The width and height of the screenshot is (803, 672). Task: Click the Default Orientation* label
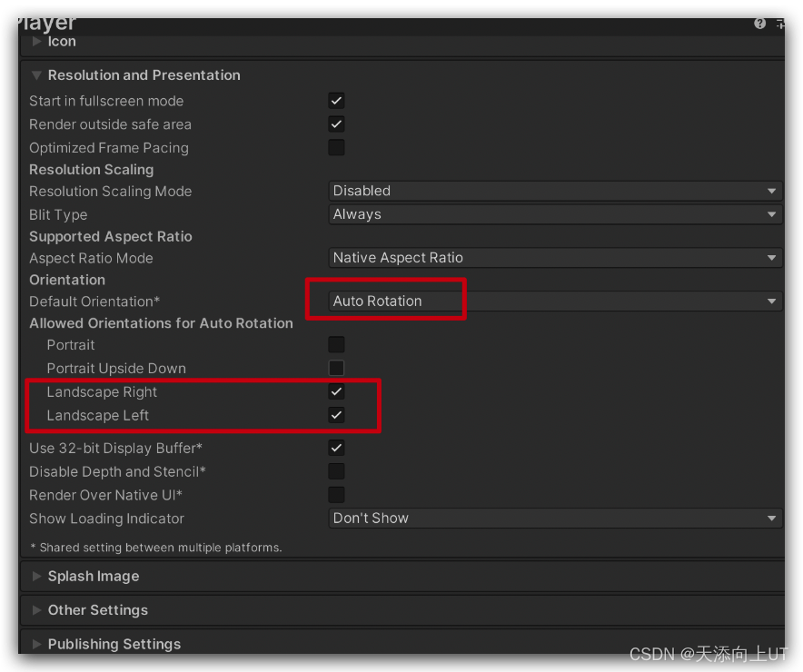click(x=94, y=301)
